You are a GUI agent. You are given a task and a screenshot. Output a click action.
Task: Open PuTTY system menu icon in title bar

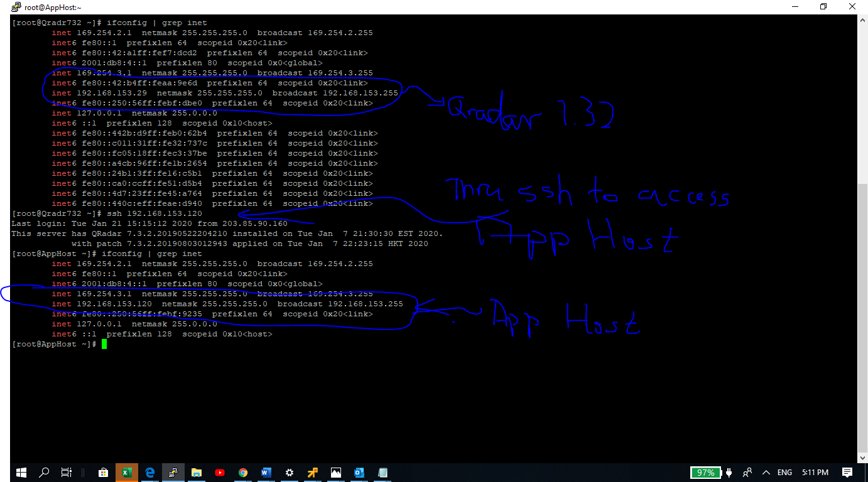pyautogui.click(x=16, y=7)
